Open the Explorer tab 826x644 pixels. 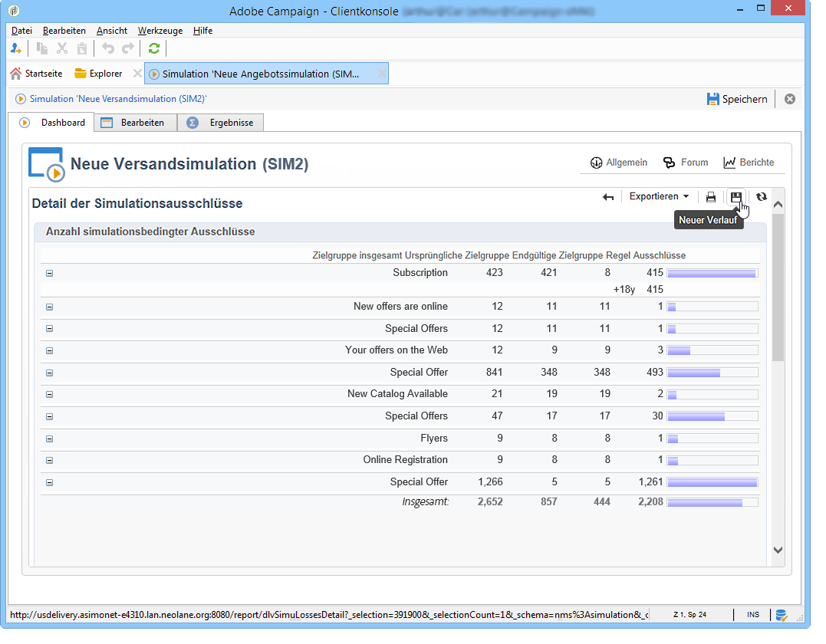(x=98, y=74)
